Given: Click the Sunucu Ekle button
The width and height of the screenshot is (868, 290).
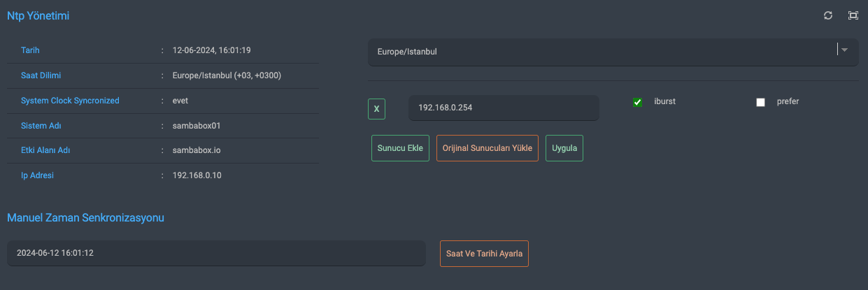Looking at the screenshot, I should tap(400, 148).
